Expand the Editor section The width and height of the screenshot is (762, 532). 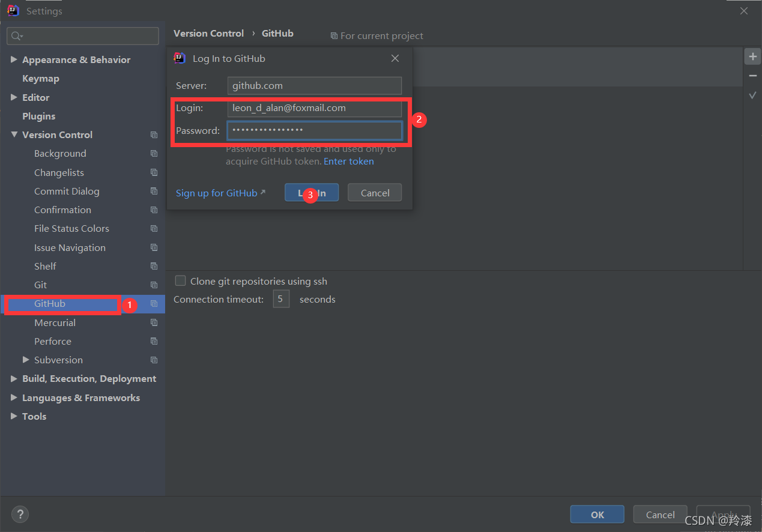[14, 97]
